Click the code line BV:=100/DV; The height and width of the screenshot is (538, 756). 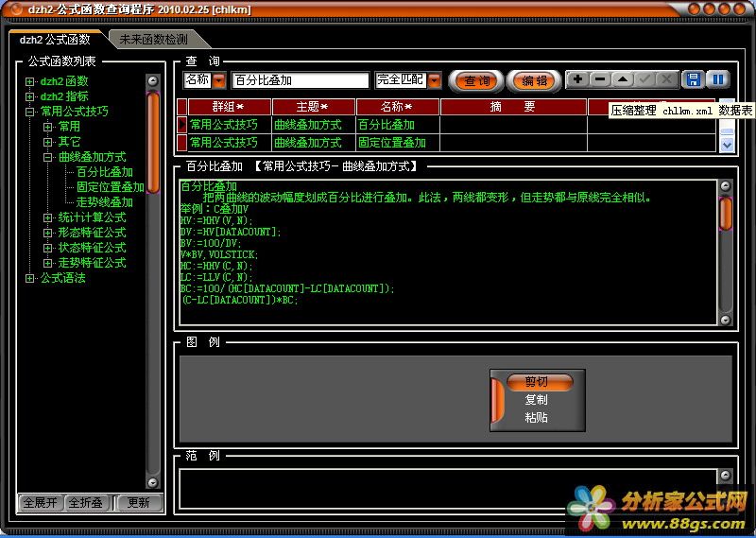[x=211, y=243]
